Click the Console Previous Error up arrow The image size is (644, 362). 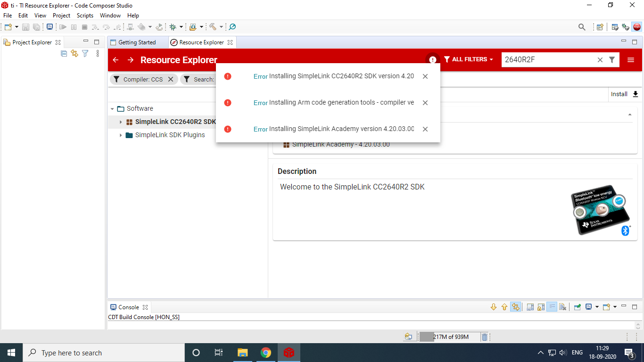[x=504, y=307]
